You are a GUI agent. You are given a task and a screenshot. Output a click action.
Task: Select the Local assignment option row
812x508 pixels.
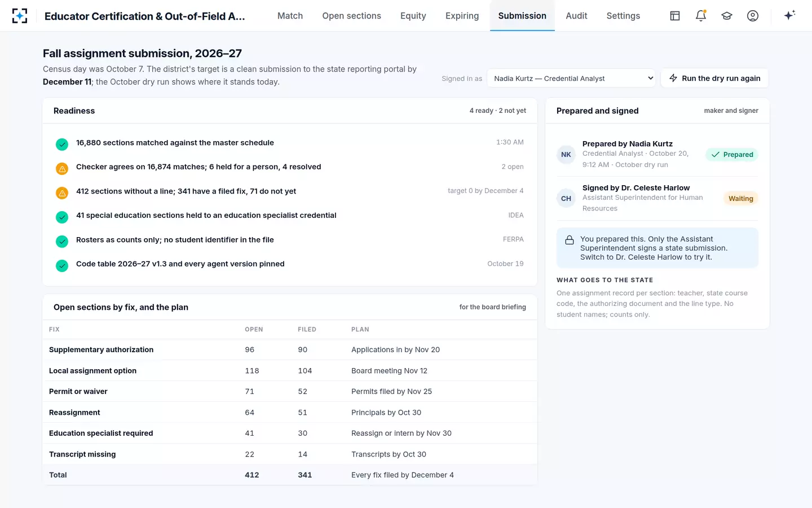point(290,371)
